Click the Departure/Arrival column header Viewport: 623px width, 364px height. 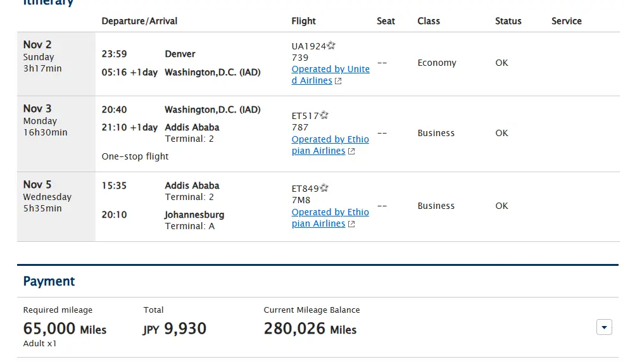point(139,21)
